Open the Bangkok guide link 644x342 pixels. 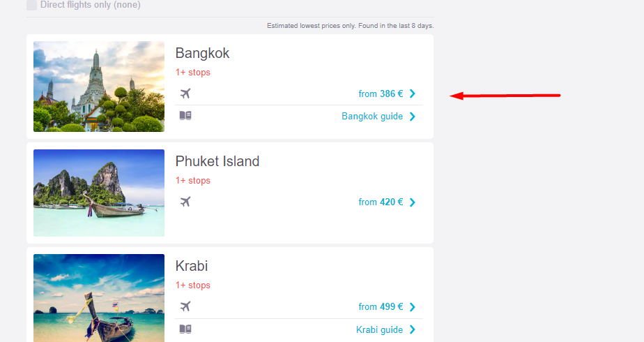pos(372,117)
